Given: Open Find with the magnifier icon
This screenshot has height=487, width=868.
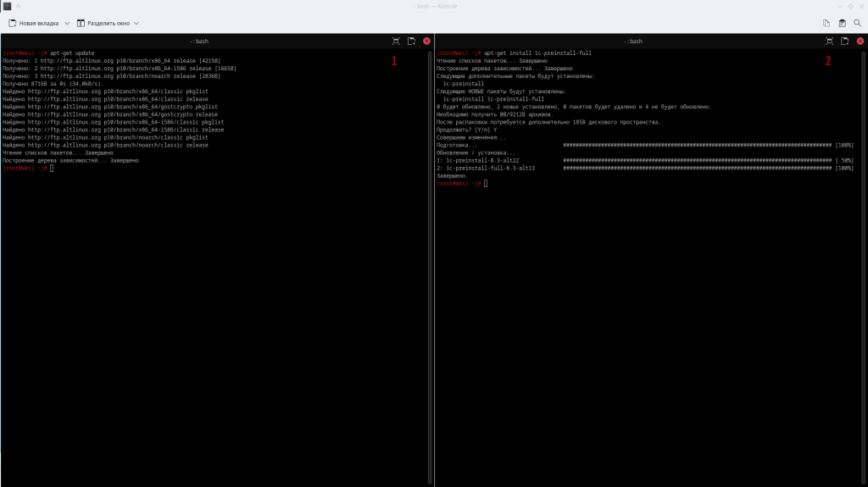Looking at the screenshot, I should [857, 23].
